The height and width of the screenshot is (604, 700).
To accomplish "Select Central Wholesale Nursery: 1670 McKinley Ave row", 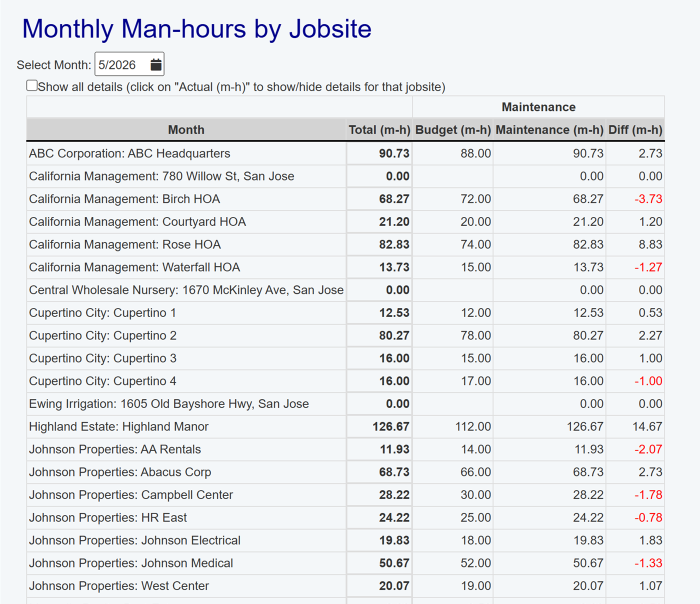I will click(x=186, y=290).
